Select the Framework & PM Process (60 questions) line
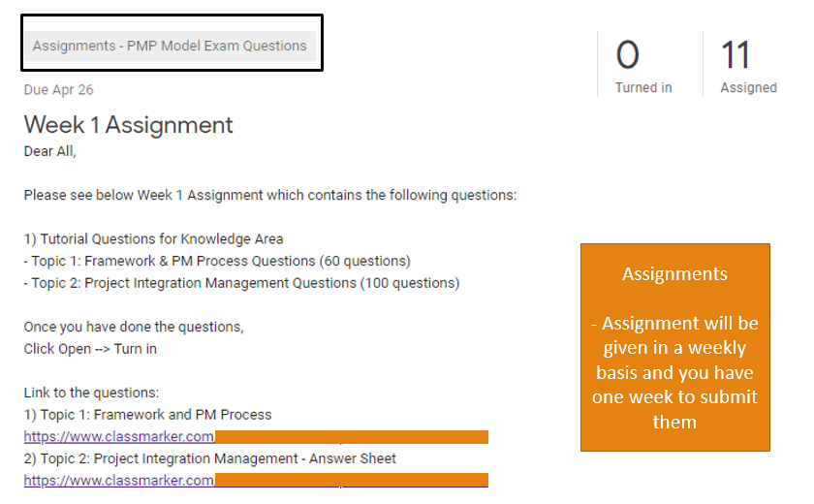The image size is (814, 504). 217,261
